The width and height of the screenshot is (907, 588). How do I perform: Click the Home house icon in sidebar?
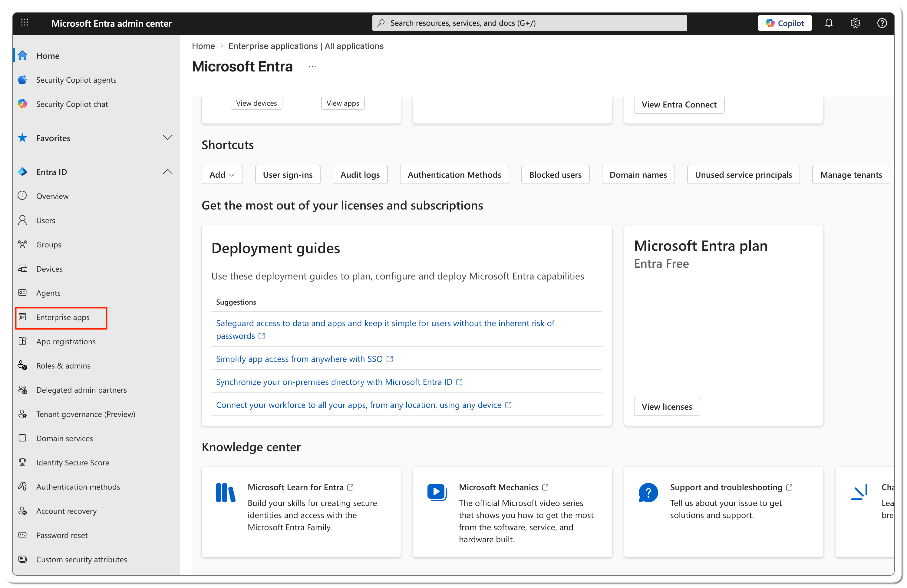click(x=22, y=56)
